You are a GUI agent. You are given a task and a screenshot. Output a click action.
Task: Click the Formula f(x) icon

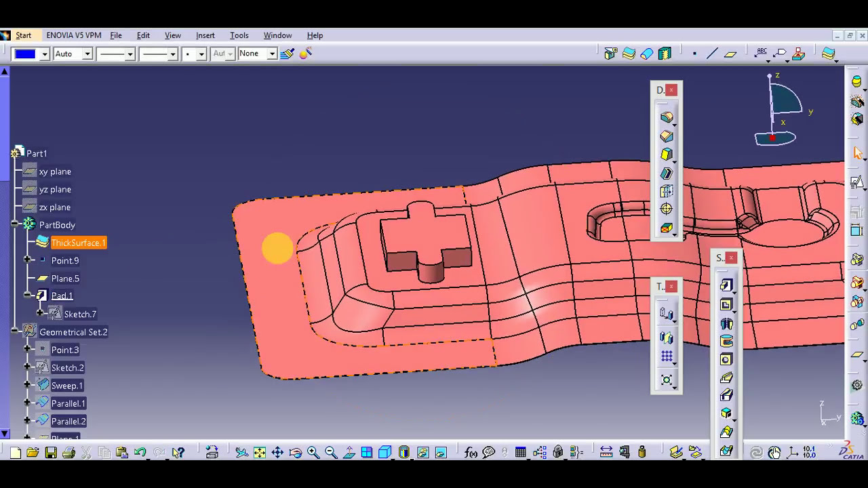tap(471, 453)
